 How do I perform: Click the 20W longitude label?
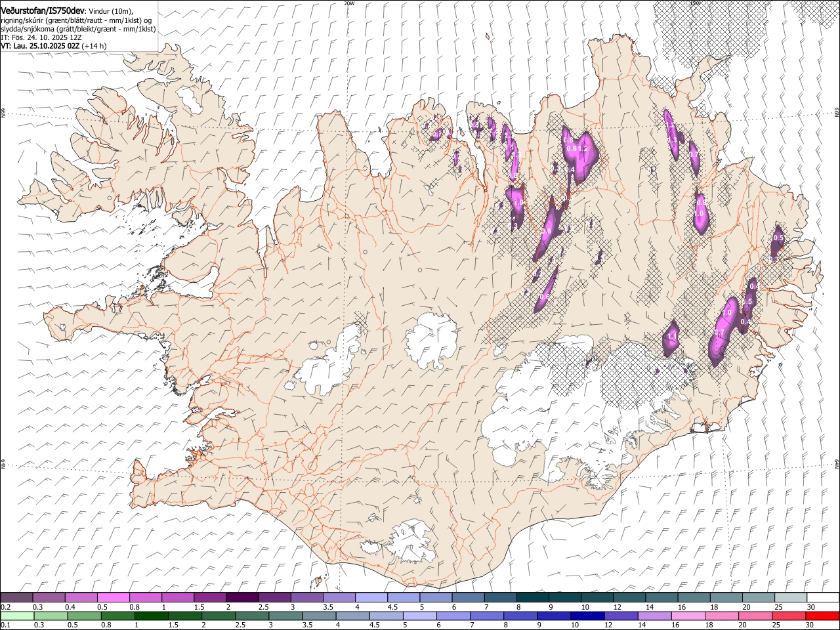point(349,3)
